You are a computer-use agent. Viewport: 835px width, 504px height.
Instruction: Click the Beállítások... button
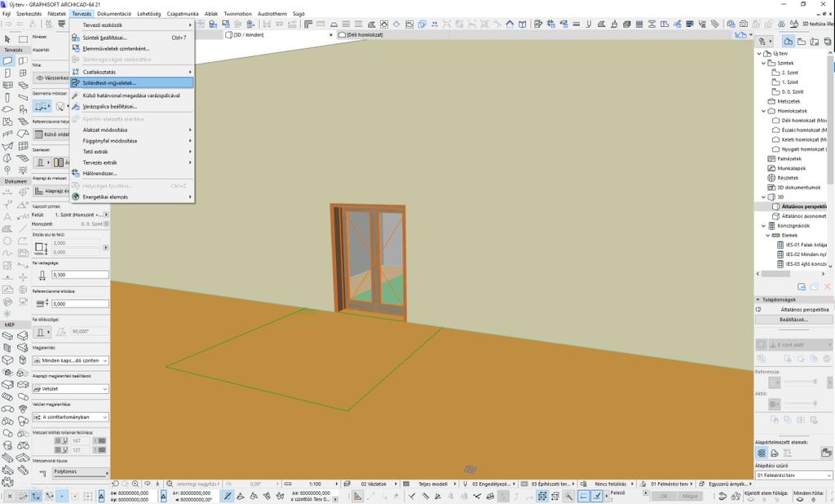point(793,320)
